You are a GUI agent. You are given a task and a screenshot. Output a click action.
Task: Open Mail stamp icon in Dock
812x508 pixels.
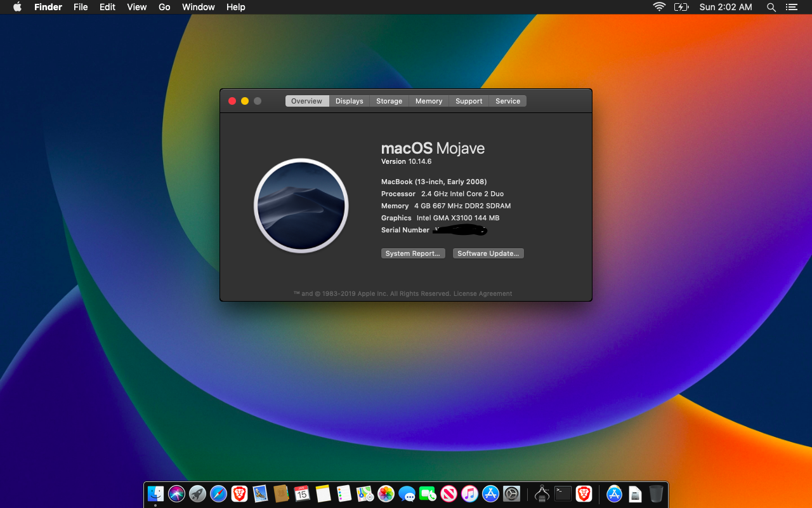click(260, 493)
